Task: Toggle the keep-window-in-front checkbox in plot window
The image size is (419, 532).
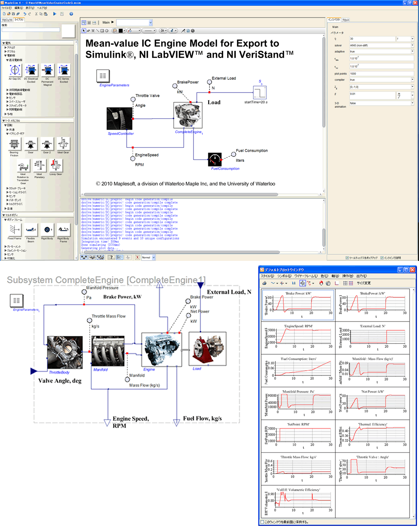Action: coord(262,522)
